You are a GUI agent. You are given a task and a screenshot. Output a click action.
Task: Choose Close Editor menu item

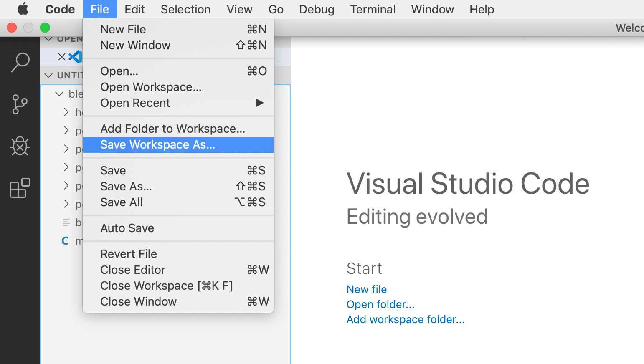point(178,270)
